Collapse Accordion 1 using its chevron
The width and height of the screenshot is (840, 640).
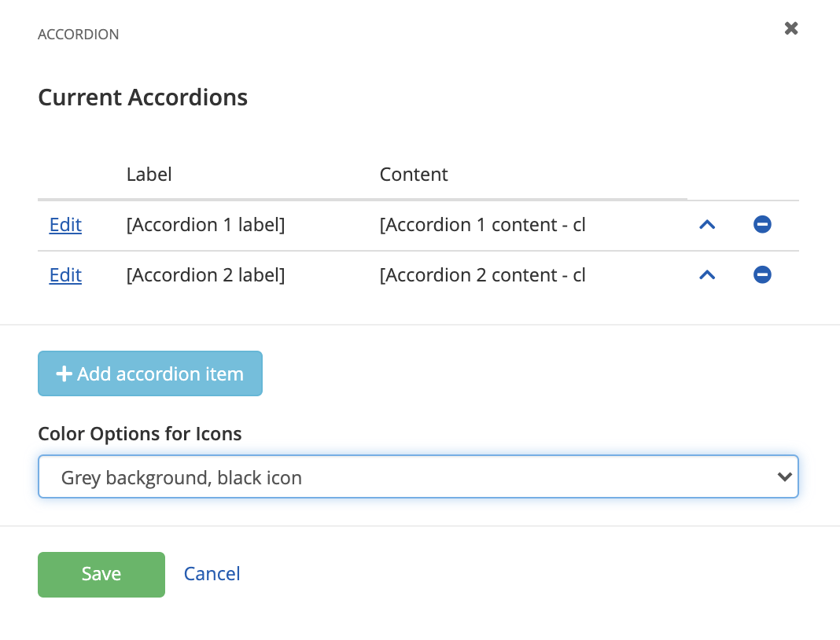pyautogui.click(x=707, y=224)
